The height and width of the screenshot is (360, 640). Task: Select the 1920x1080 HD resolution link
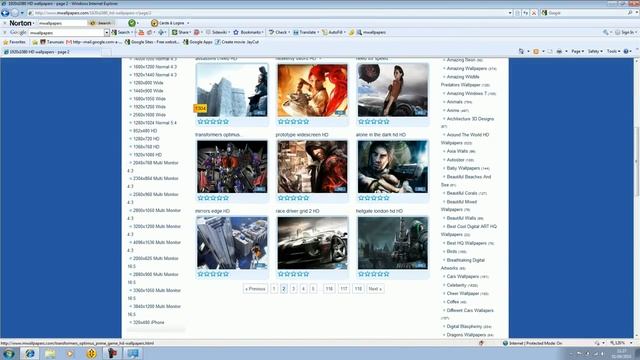pyautogui.click(x=147, y=155)
